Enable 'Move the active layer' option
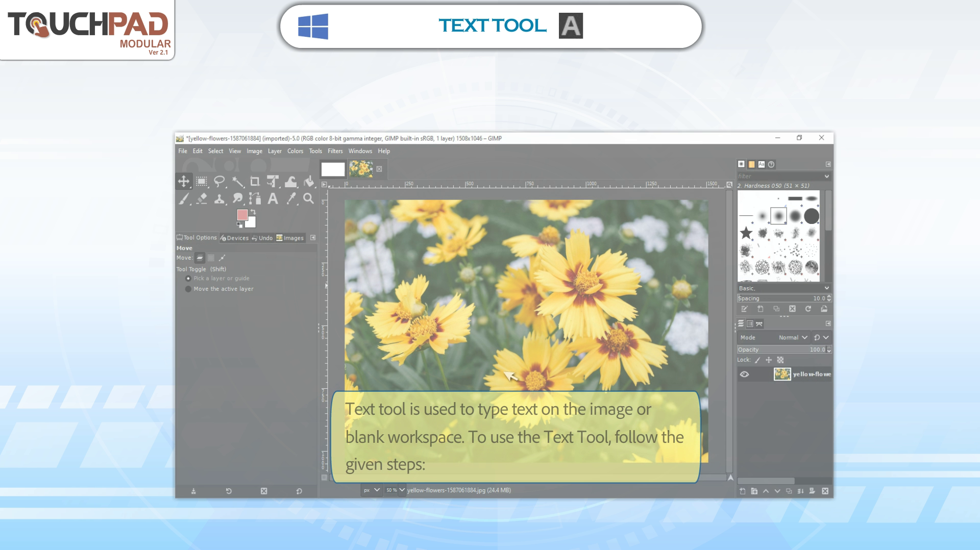The height and width of the screenshot is (550, 980). pyautogui.click(x=188, y=289)
